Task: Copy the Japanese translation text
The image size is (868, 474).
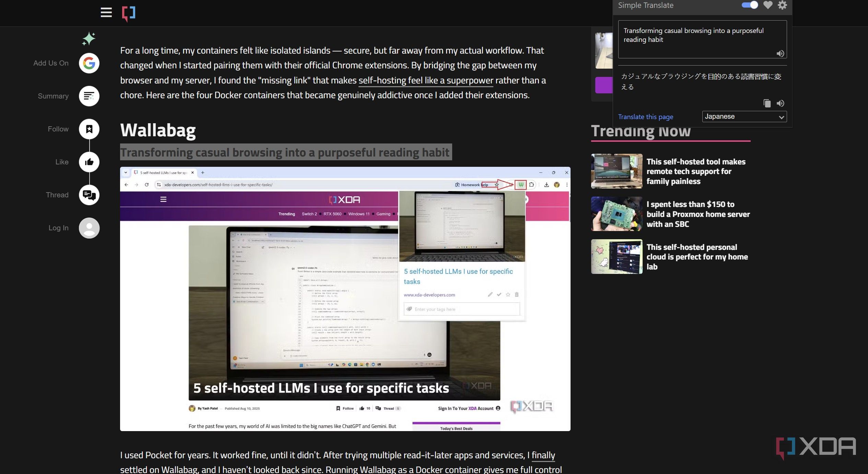Action: pyautogui.click(x=767, y=103)
